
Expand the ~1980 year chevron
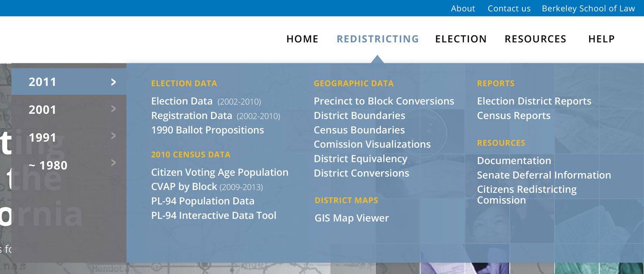point(113,163)
